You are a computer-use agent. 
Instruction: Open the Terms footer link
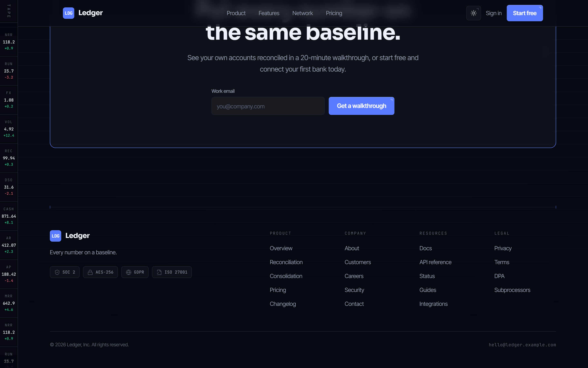(501, 262)
